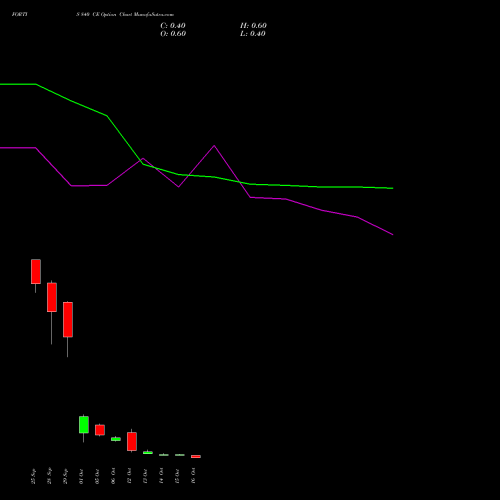This screenshot has height=500, width=500.
Task: Click the red candle above 05 Oct
Action: pos(100,430)
